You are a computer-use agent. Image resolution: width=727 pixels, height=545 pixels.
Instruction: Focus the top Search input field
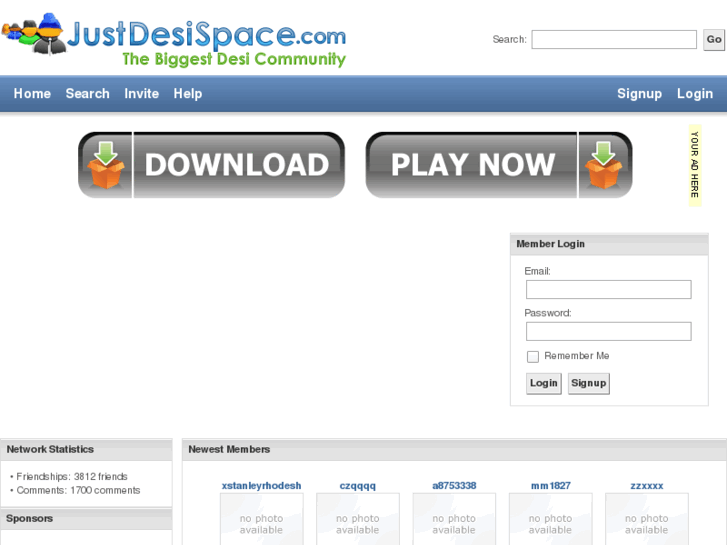coord(614,39)
